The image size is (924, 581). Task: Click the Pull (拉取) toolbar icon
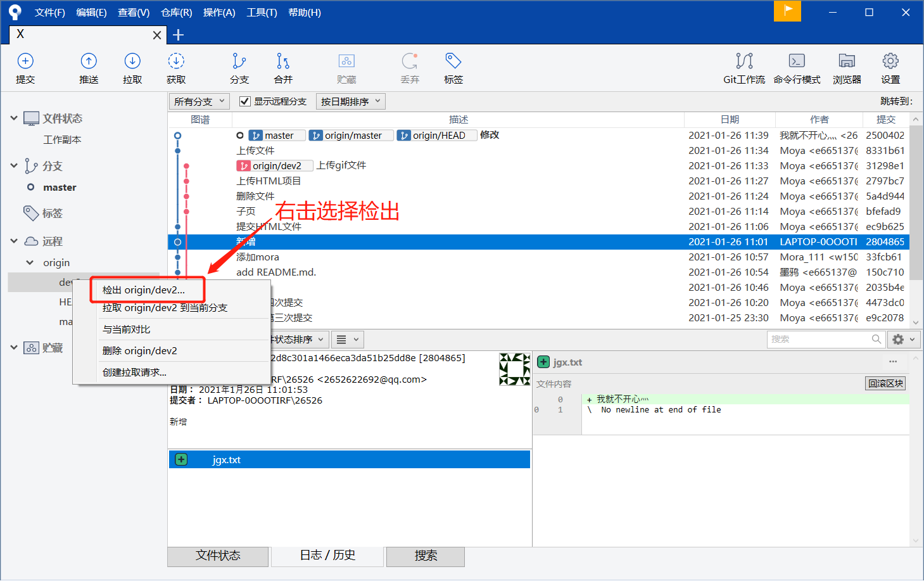pos(132,61)
